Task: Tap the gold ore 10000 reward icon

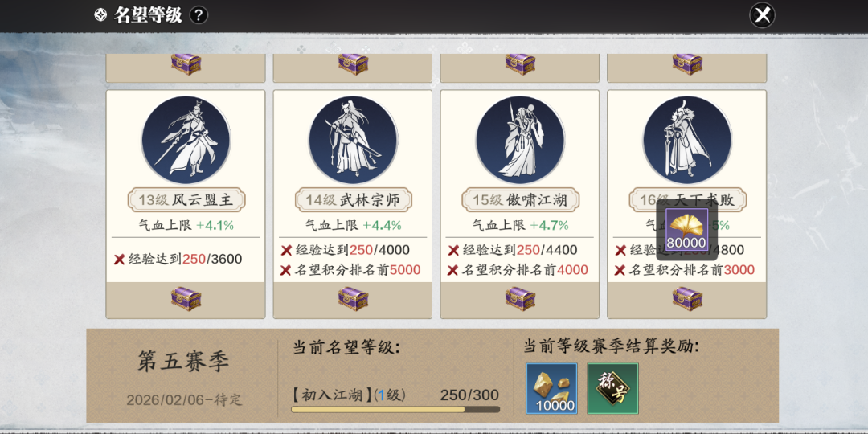Action: point(552,389)
